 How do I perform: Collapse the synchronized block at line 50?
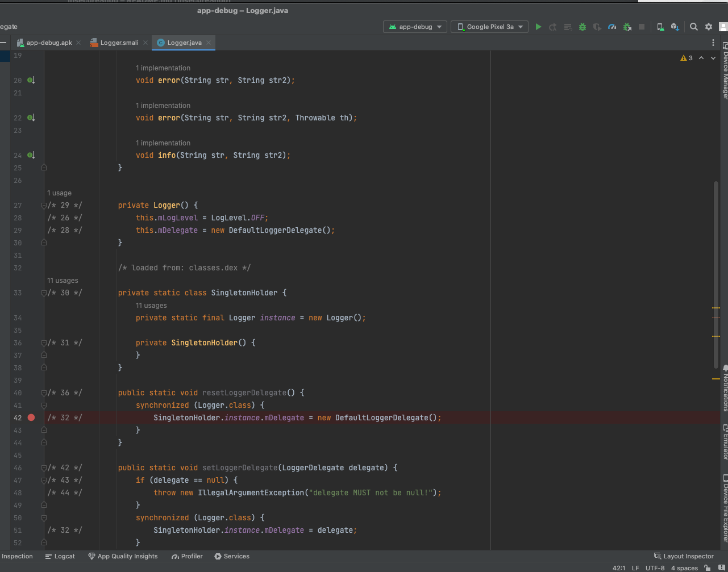pos(44,517)
